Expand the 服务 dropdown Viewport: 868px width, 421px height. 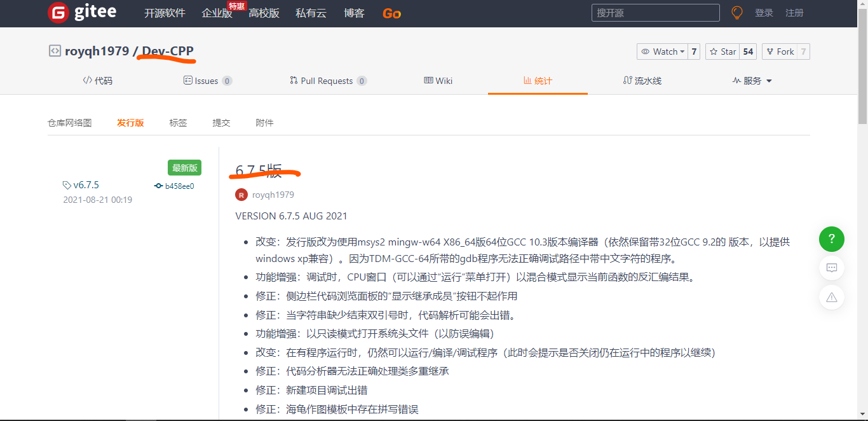752,81
